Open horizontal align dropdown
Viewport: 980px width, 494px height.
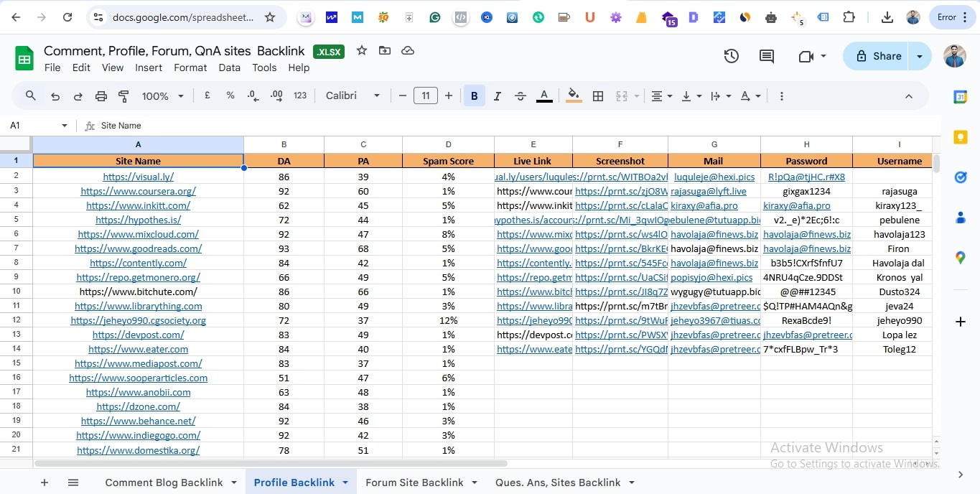point(661,96)
